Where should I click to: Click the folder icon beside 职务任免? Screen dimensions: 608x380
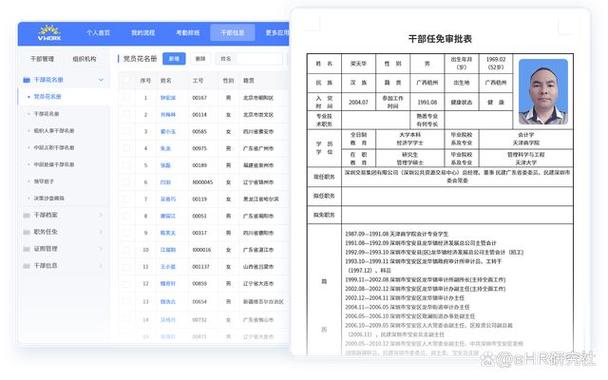[27, 232]
